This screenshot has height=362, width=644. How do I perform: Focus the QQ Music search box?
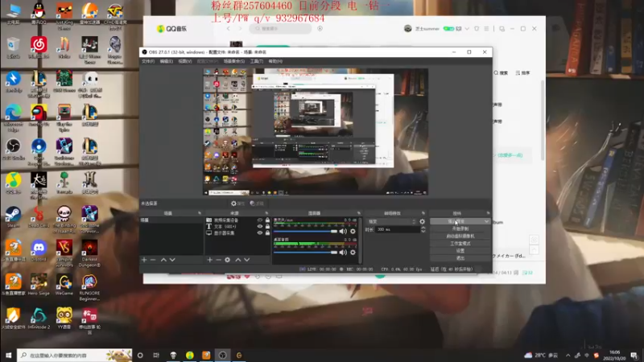click(281, 29)
